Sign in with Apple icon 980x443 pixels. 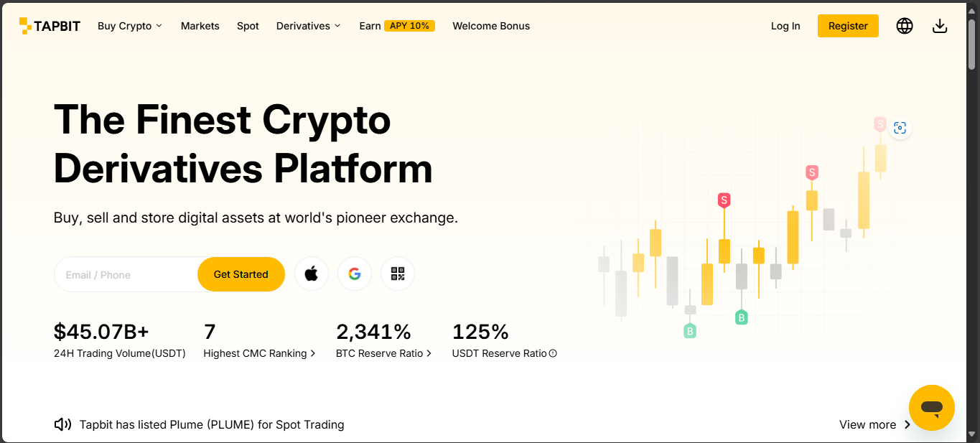click(312, 274)
